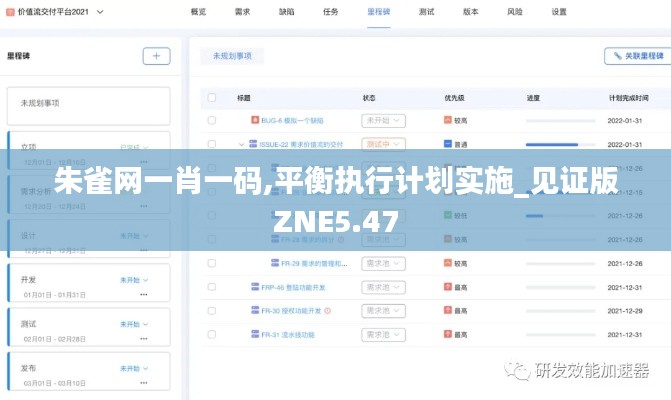Click the blue 普通 priority icon for ISSUE-22
This screenshot has height=400, width=671.
[x=448, y=144]
